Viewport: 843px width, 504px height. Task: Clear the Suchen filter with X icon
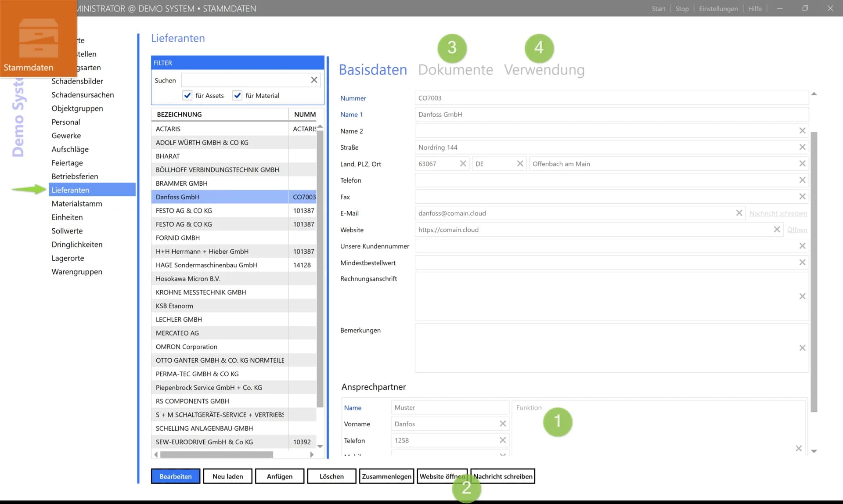tap(314, 80)
